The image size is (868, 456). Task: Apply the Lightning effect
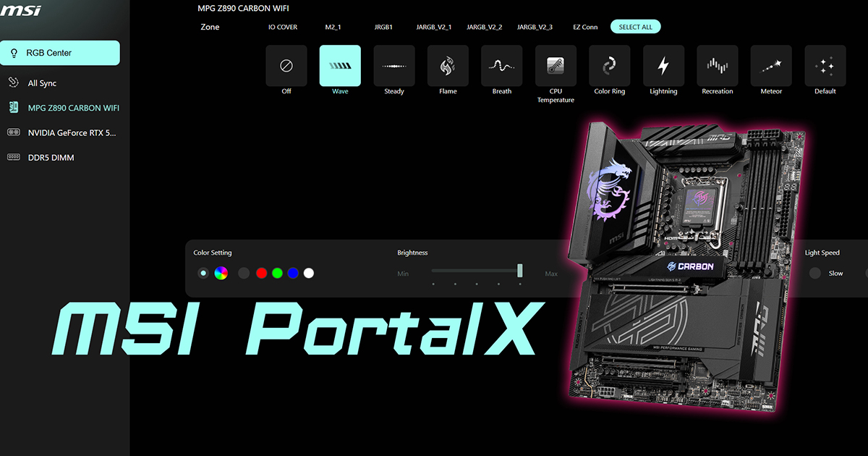[x=663, y=65]
